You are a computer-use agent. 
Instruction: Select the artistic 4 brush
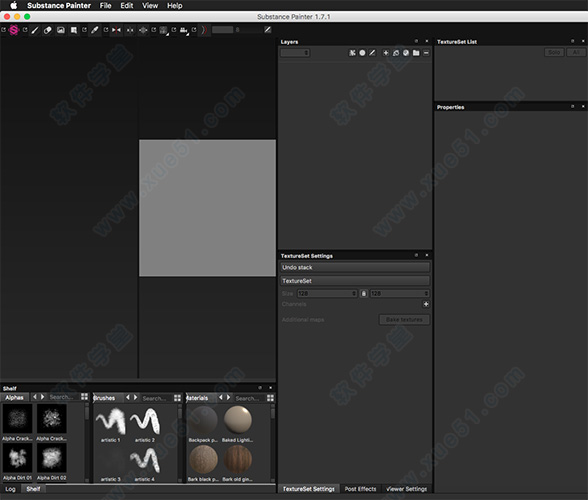(145, 461)
